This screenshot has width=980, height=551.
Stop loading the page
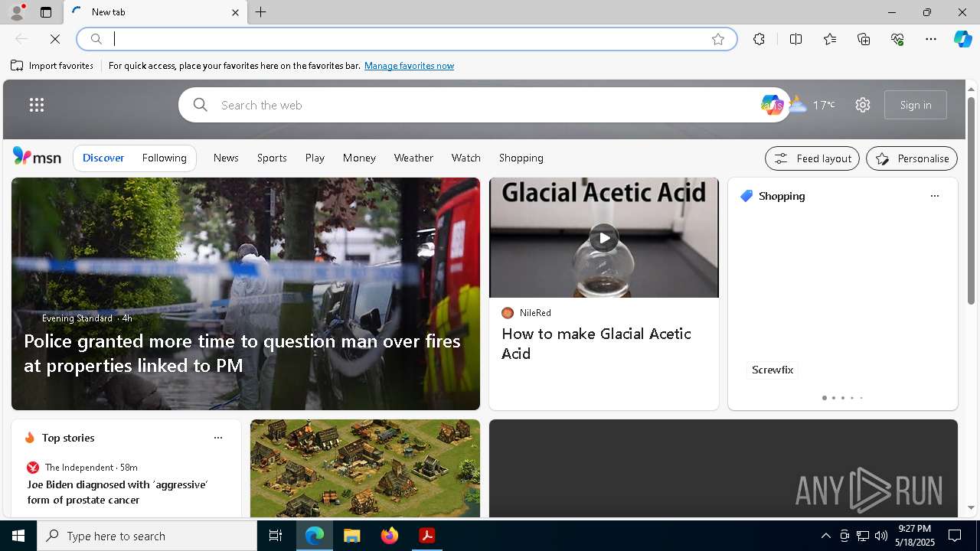coord(55,39)
